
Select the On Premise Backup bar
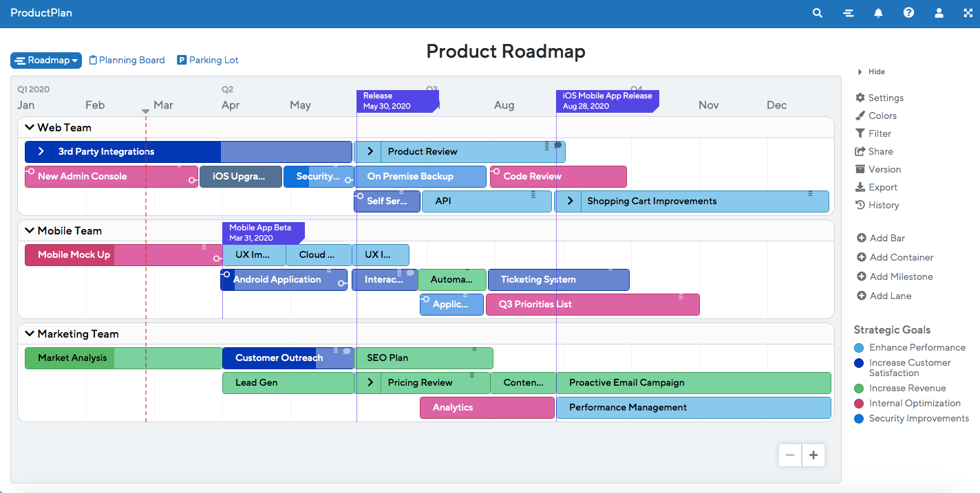[420, 177]
